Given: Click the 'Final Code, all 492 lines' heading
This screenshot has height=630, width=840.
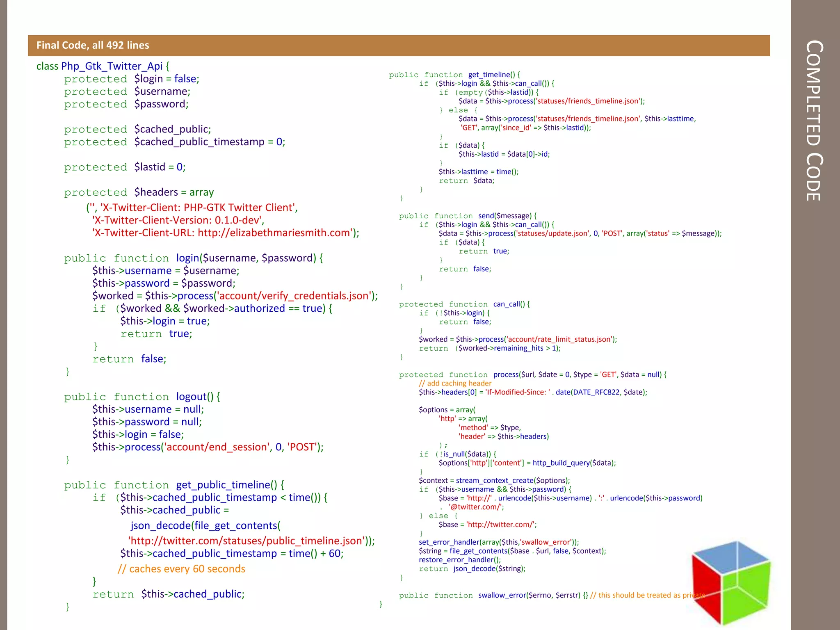Looking at the screenshot, I should (93, 45).
